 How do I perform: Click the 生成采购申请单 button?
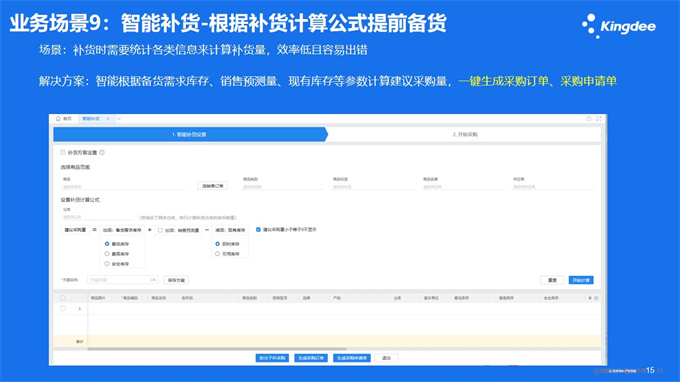tap(352, 358)
